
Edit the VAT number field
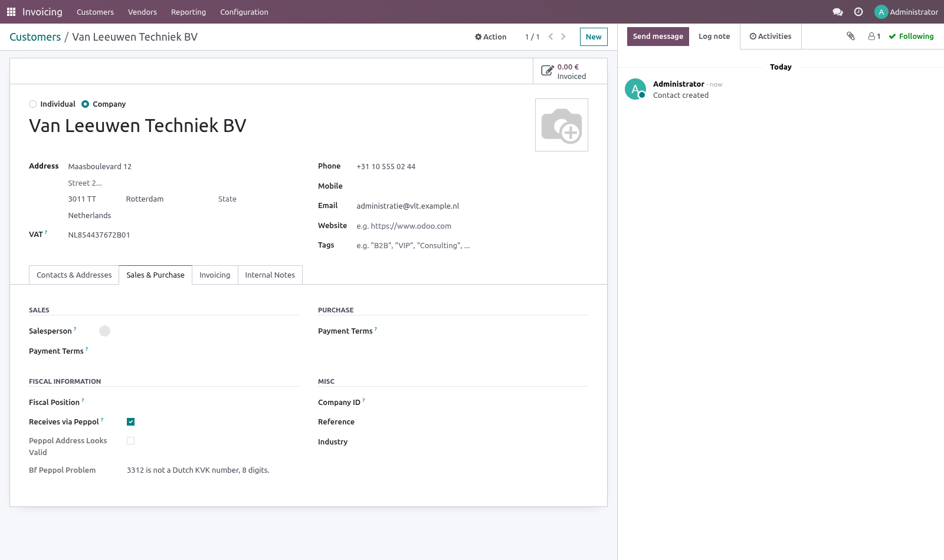tap(183, 235)
